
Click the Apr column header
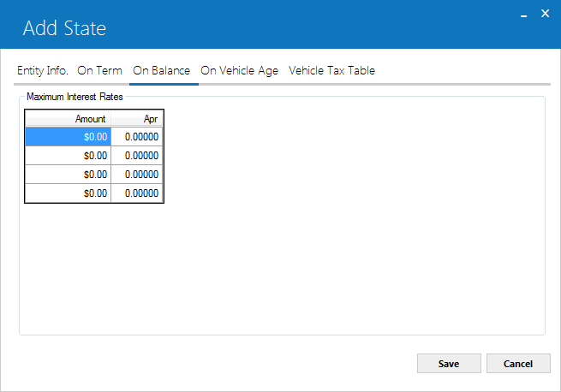137,118
